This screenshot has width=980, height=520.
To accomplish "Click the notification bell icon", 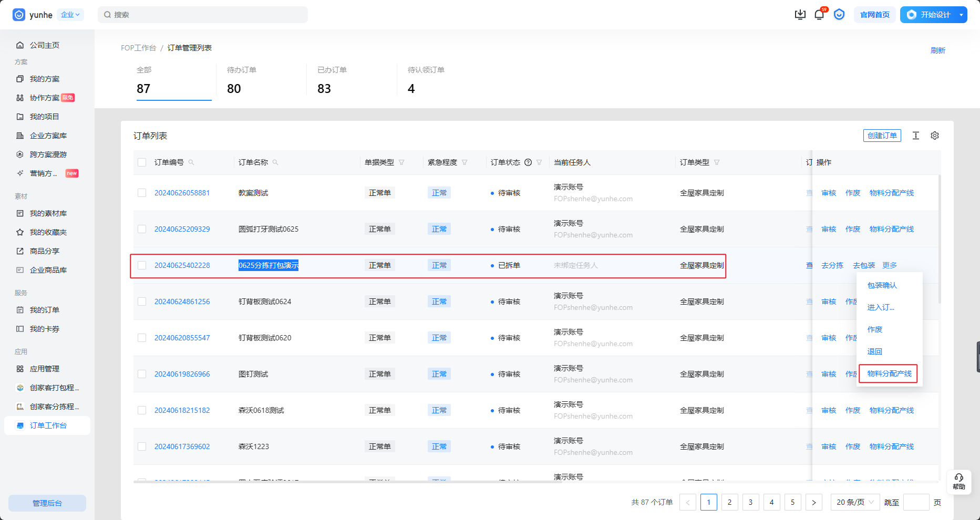I will (x=819, y=15).
